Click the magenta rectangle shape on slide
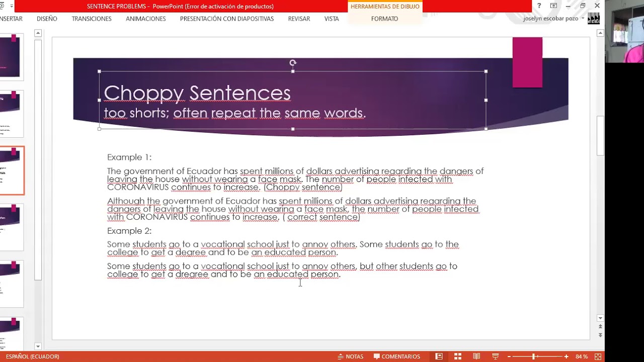This screenshot has width=644, height=362. (527, 62)
